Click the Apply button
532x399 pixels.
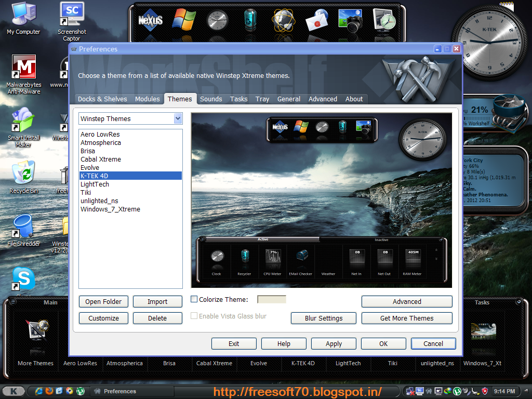[x=333, y=343]
